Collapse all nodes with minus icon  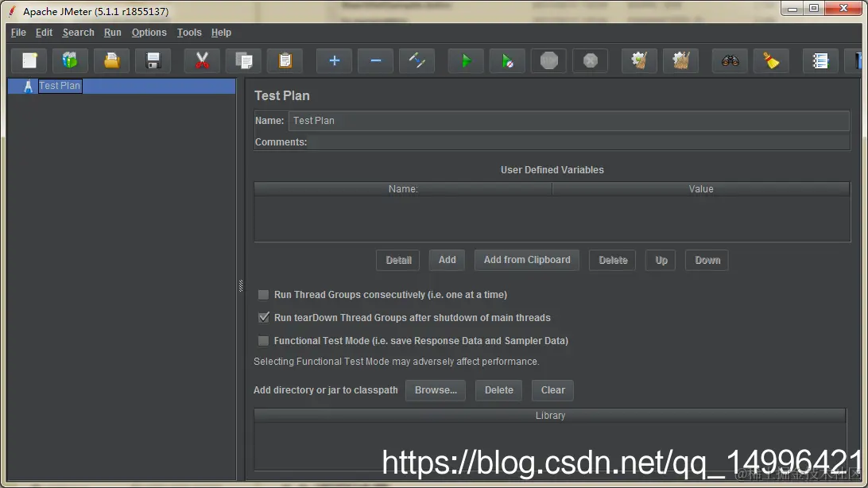375,60
